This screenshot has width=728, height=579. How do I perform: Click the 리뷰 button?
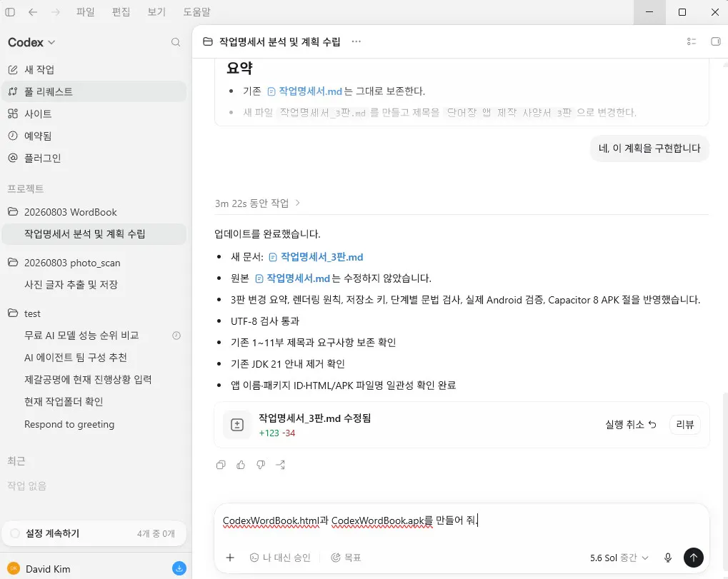[x=685, y=425]
